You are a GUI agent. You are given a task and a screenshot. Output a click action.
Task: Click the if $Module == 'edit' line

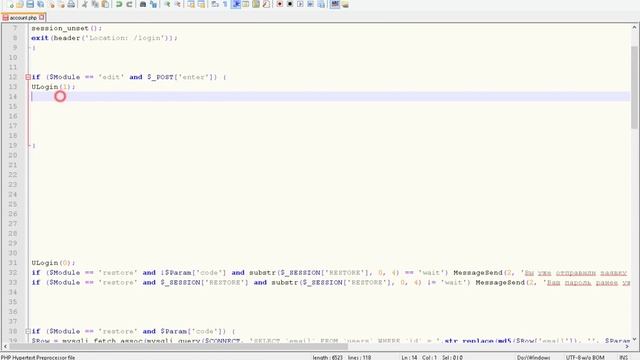click(129, 77)
